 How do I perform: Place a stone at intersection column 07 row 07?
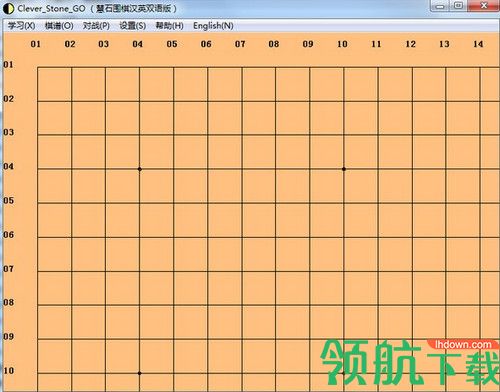242,271
